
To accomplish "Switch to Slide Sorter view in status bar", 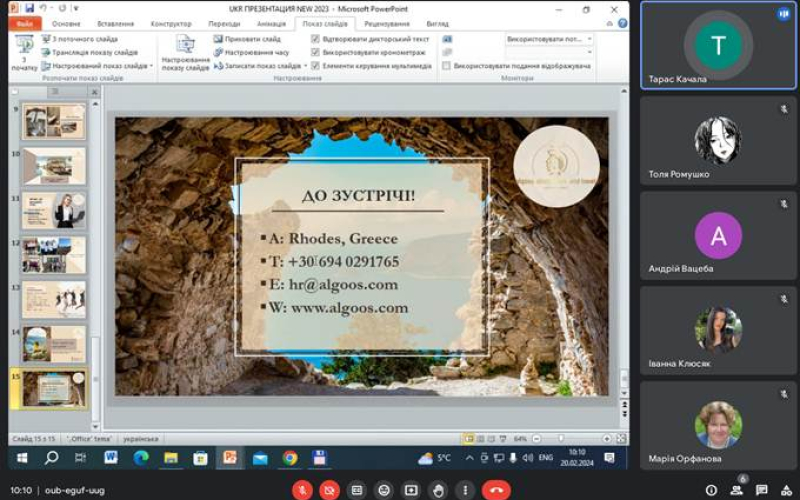I will coord(480,438).
